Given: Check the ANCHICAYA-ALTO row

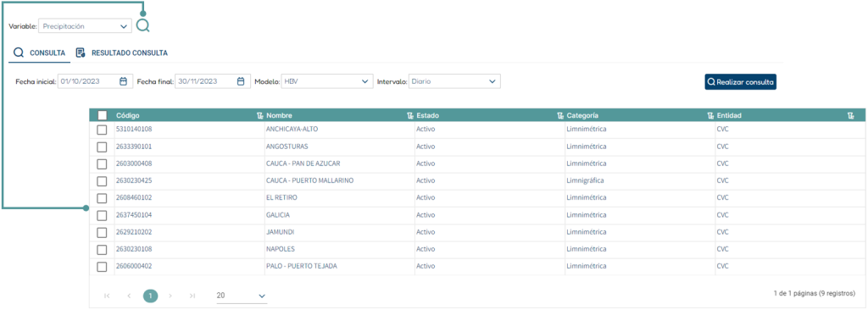Looking at the screenshot, I should click(x=102, y=130).
